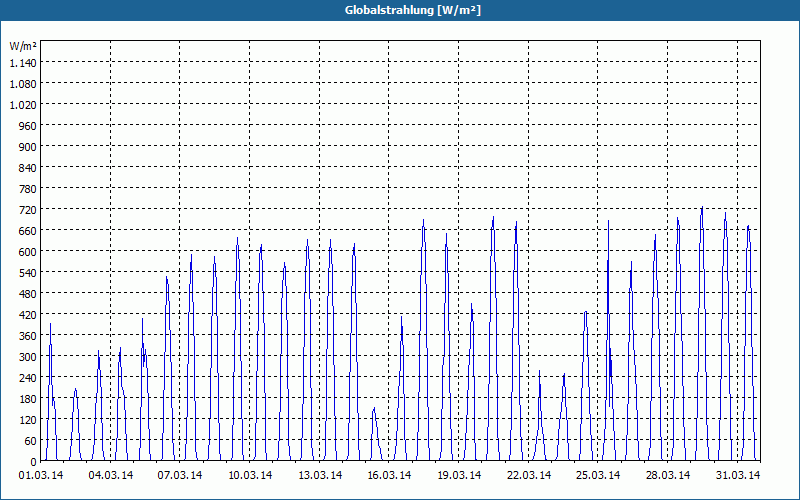The height and width of the screenshot is (500, 800).
Task: Click the Globalstrahlung [W/m²] title text
Action: tap(413, 10)
